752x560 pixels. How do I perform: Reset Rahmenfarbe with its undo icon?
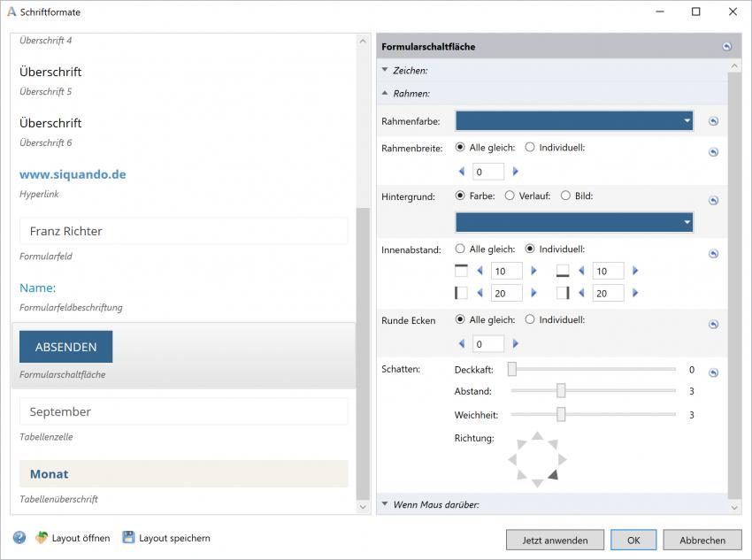tap(713, 122)
